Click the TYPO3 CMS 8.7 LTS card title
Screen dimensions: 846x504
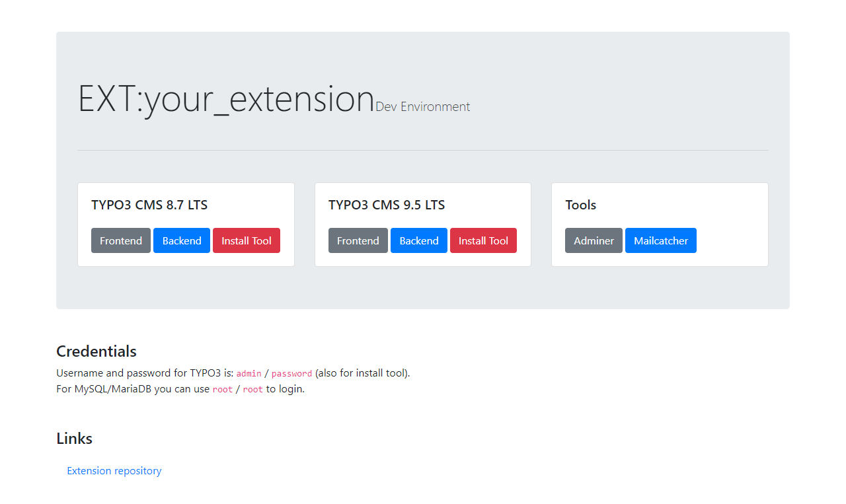click(x=149, y=205)
